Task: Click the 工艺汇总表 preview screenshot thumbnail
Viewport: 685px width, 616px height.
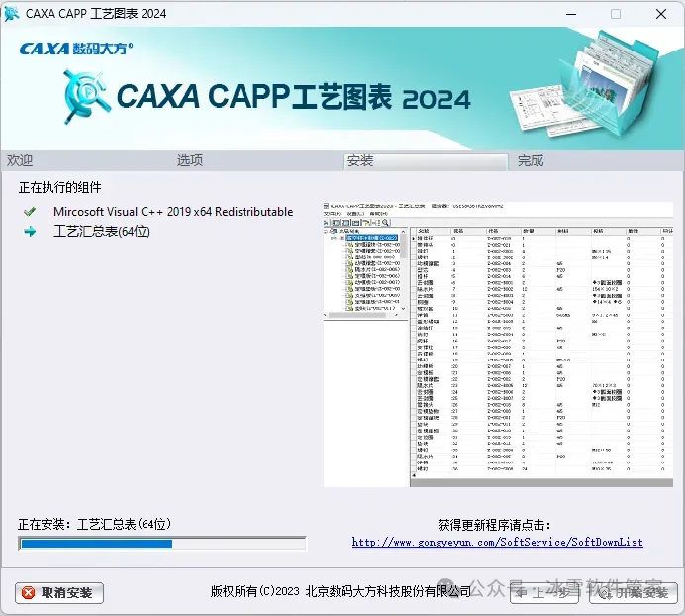Action: point(498,345)
